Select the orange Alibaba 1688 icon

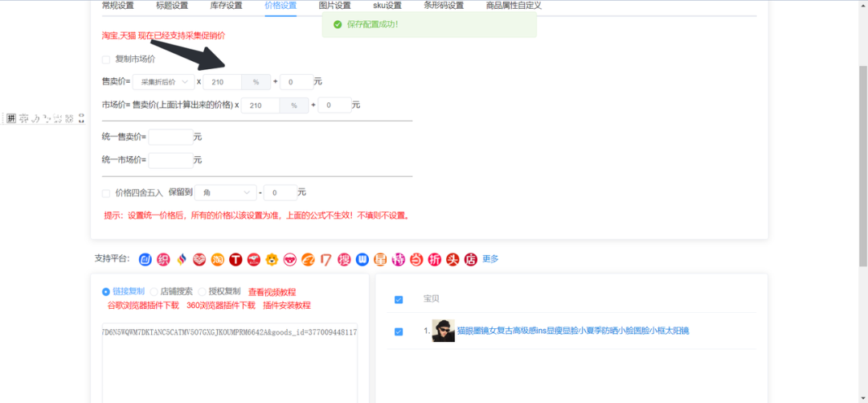[x=308, y=259]
